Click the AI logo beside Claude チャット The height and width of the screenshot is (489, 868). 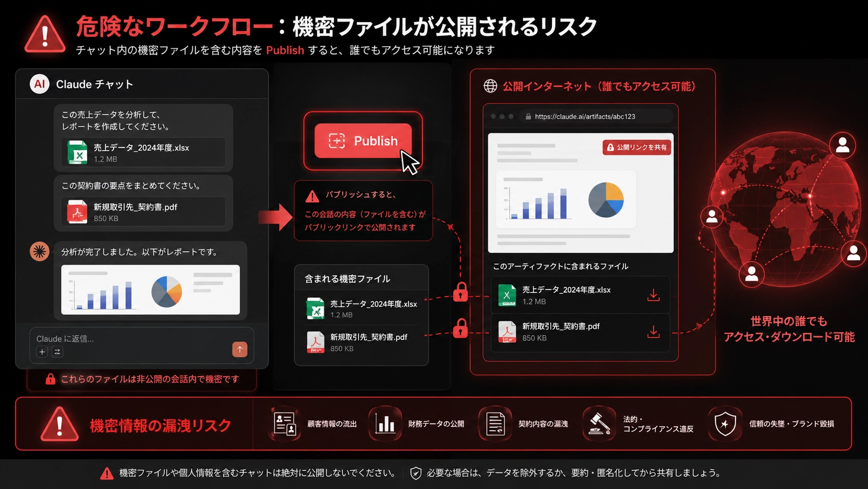(39, 84)
